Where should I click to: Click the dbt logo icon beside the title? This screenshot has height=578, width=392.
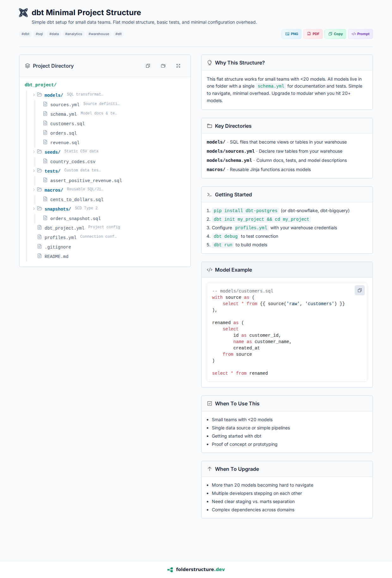click(23, 13)
